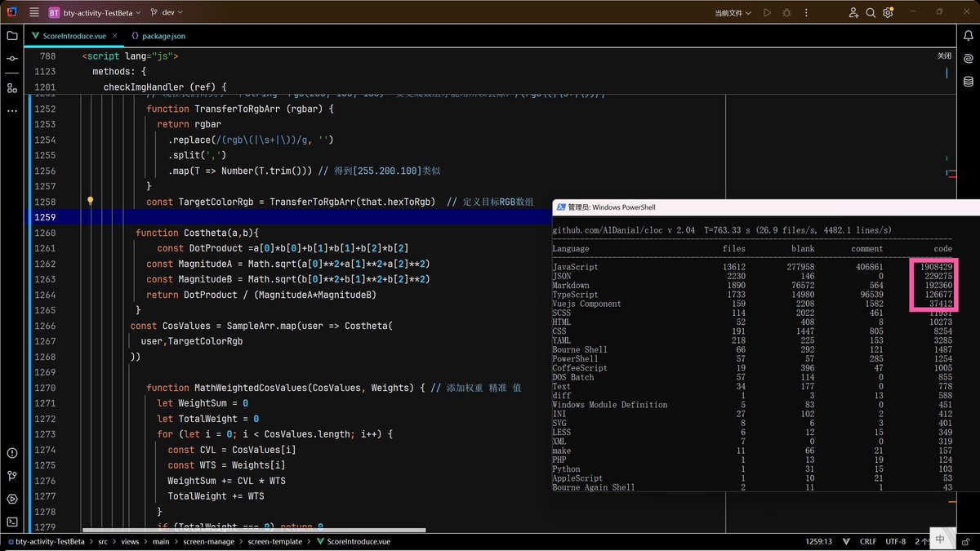The image size is (980, 551).
Task: Open the IDE main hamburger menu
Action: [x=34, y=12]
